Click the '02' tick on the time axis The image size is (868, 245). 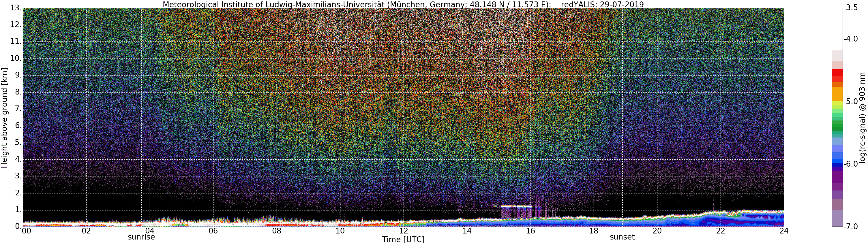click(86, 231)
